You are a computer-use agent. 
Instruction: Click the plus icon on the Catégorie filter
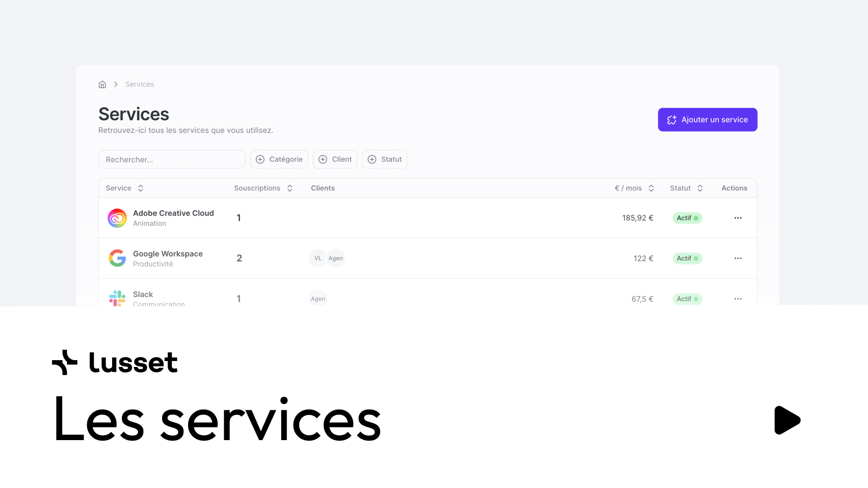[x=260, y=159]
